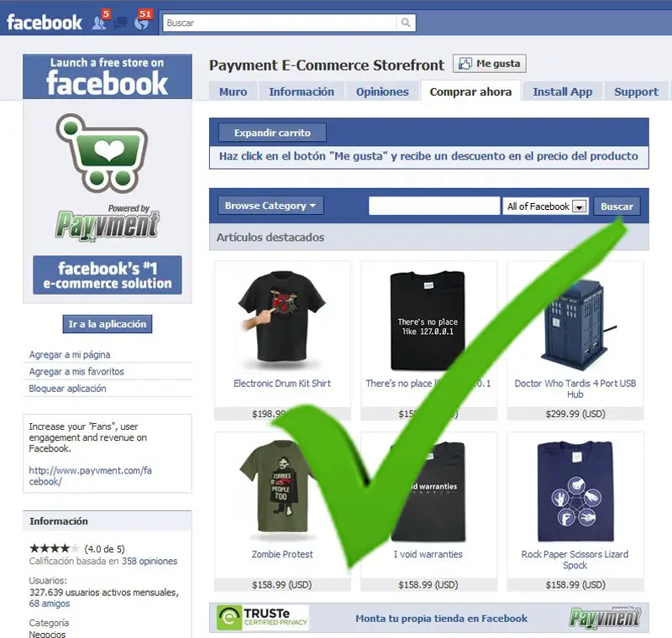This screenshot has width=672, height=638.
Task: Open the friend requests icon
Action: pos(101,20)
